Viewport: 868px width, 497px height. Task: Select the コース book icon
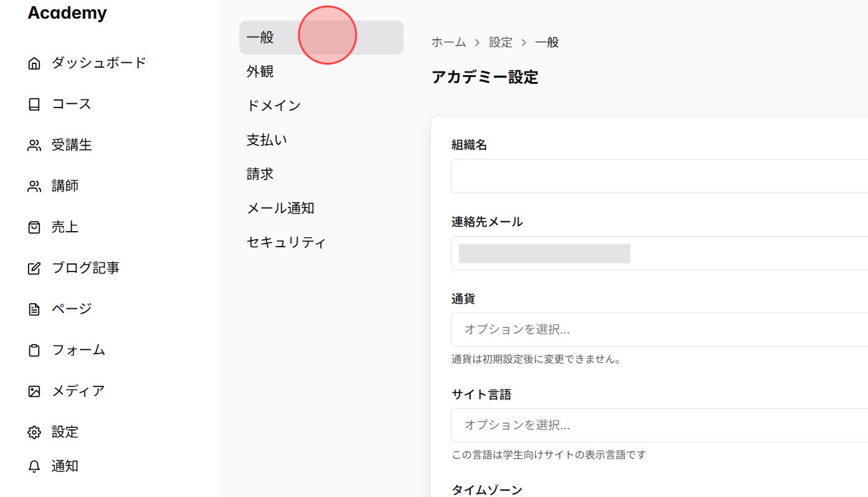click(x=34, y=103)
